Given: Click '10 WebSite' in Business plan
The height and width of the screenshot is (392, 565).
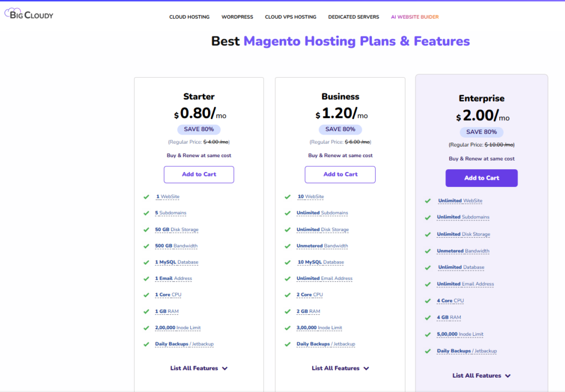Looking at the screenshot, I should click(x=311, y=196).
